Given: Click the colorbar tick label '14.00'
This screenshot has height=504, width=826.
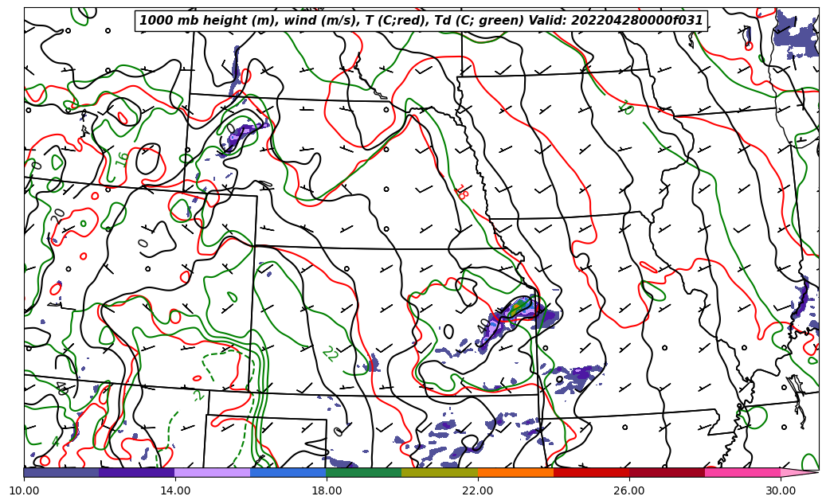Looking at the screenshot, I should [175, 490].
